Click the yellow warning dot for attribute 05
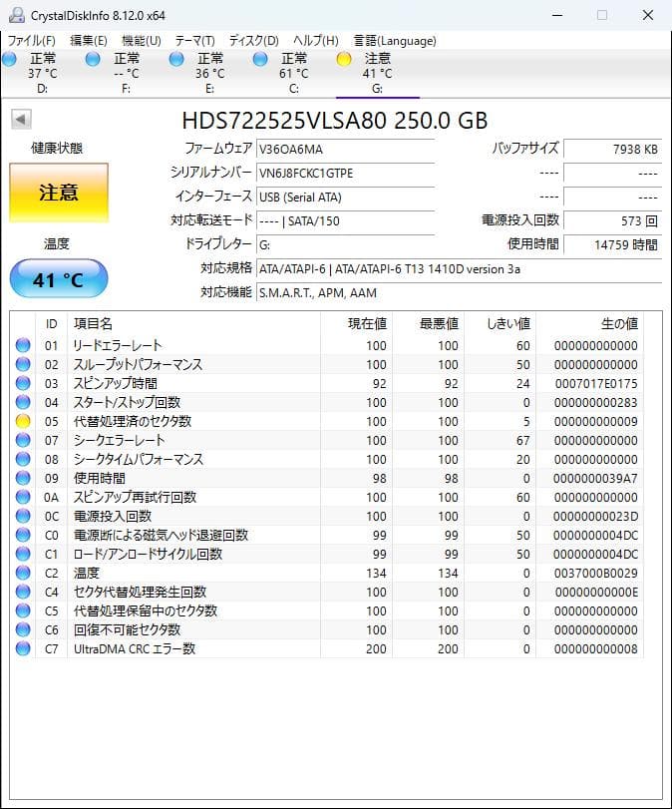Image resolution: width=672 pixels, height=809 pixels. (x=23, y=421)
